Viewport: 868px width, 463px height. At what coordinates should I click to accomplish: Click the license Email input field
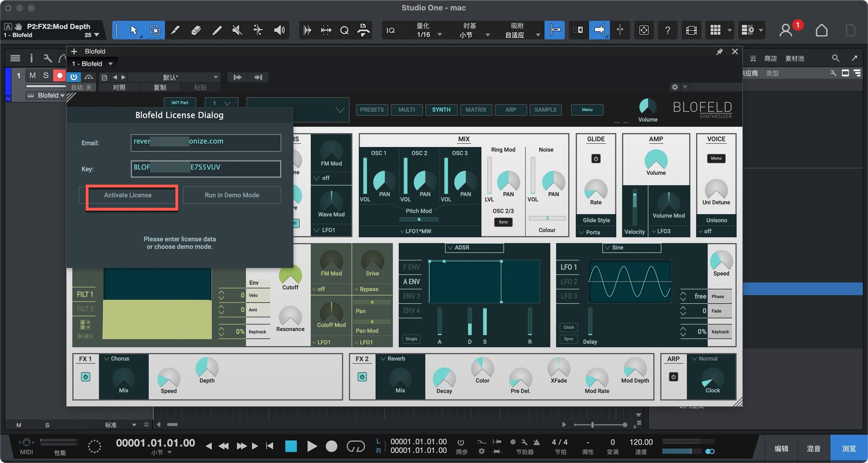click(206, 143)
